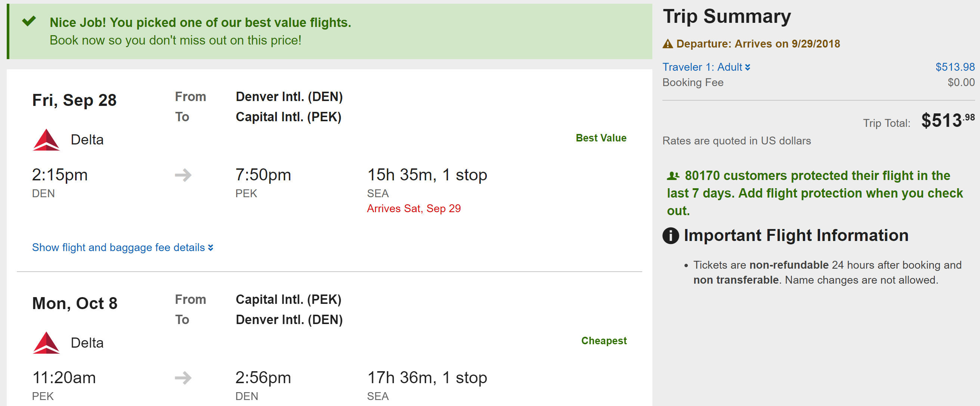
Task: Click the Best Value label
Action: coord(601,138)
